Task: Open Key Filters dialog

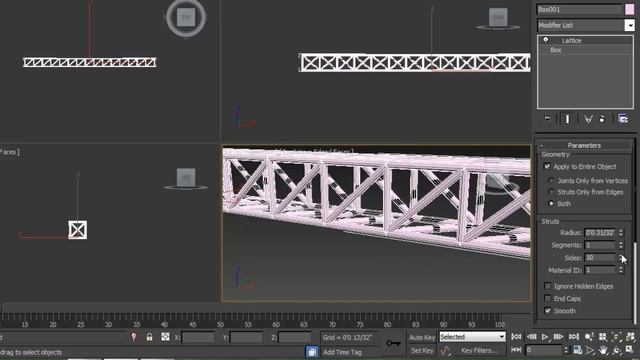Action: [x=480, y=351]
